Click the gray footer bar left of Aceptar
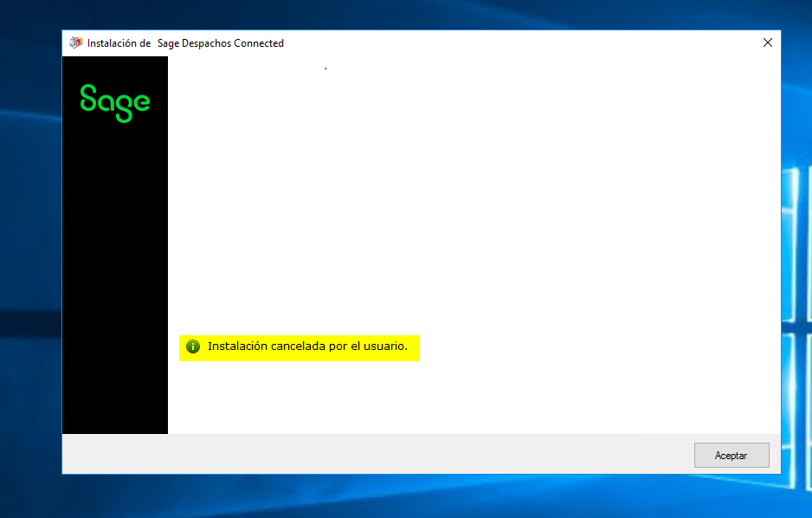Viewport: 812px width, 518px height. point(372,455)
